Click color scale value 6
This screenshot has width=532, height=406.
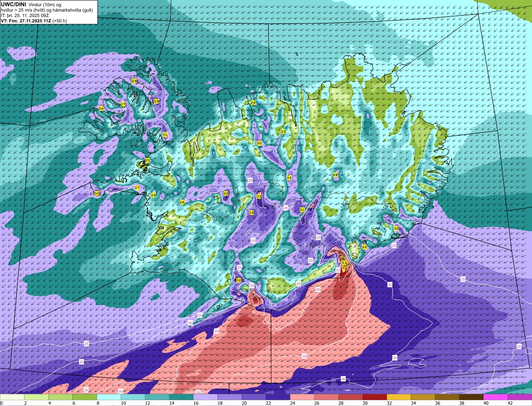pyautogui.click(x=74, y=403)
